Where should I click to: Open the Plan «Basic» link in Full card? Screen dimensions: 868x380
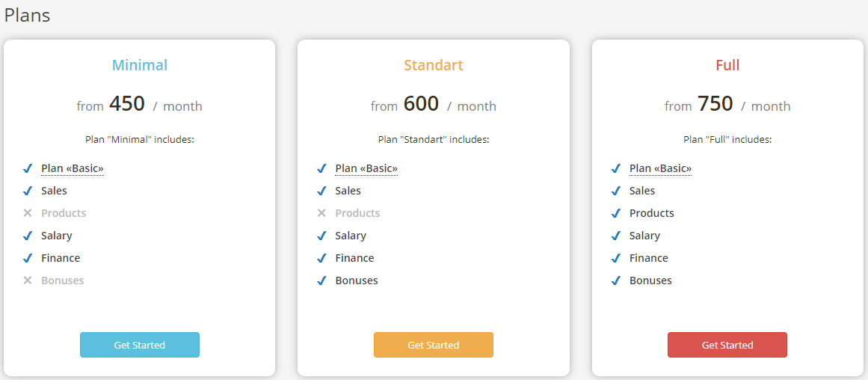click(660, 168)
